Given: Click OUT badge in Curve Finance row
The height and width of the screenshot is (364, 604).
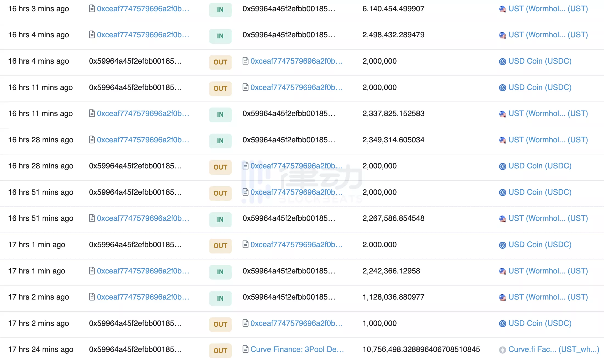Looking at the screenshot, I should pyautogui.click(x=220, y=351).
